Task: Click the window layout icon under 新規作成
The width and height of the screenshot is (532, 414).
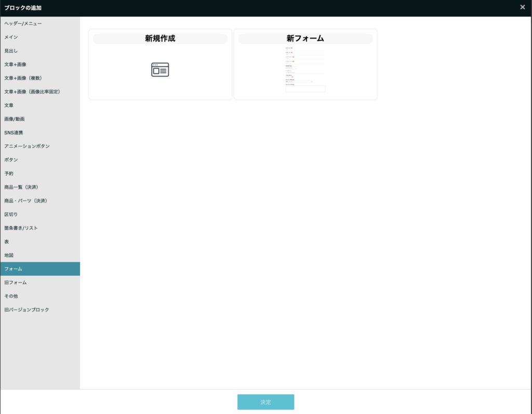Action: point(160,70)
